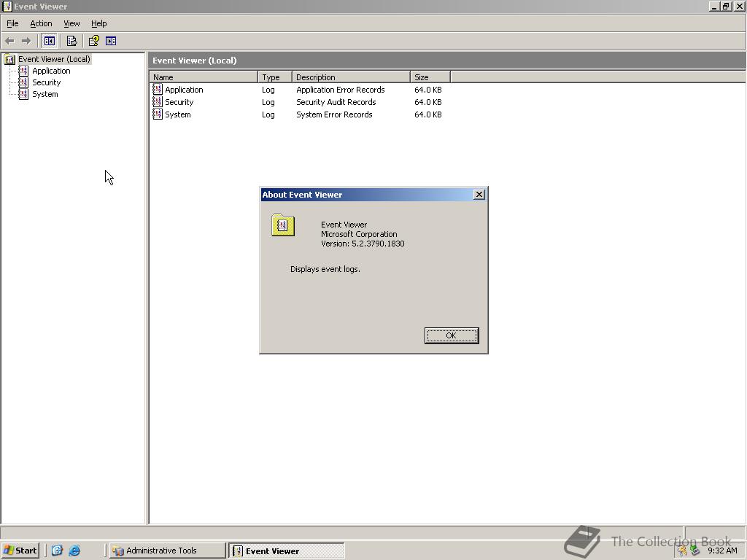Click the Security log book icon

pos(158,102)
